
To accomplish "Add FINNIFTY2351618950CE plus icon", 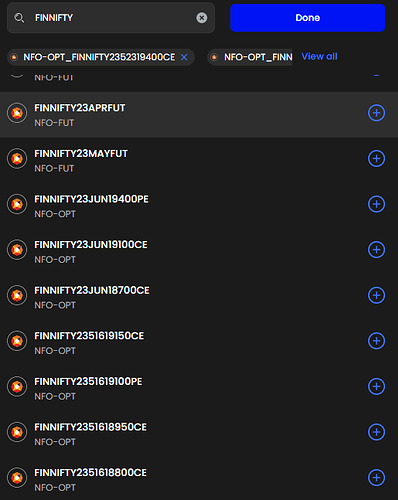I will (x=376, y=432).
